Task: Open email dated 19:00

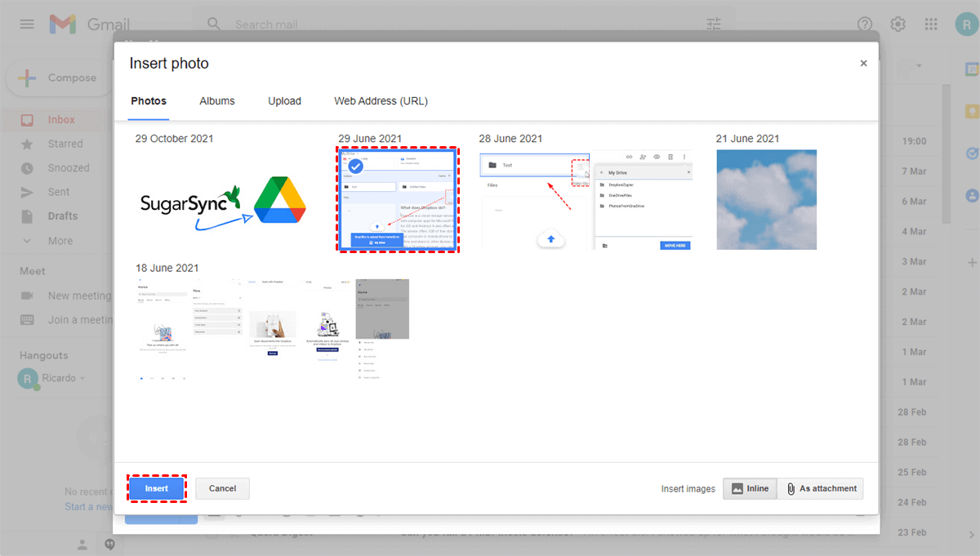Action: tap(914, 141)
